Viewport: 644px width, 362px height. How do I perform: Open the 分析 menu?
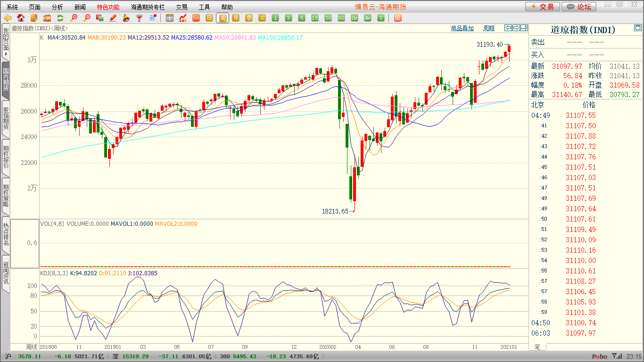[x=58, y=7]
